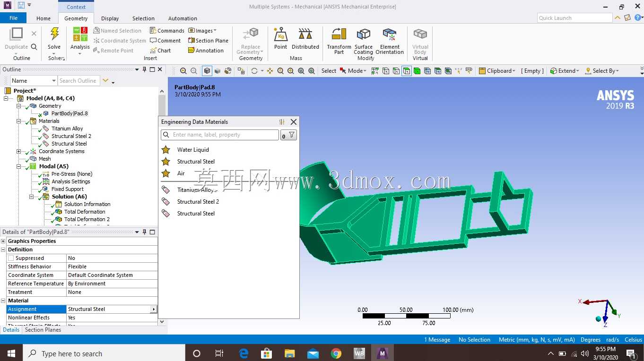The width and height of the screenshot is (644, 361).
Task: Close the Engineering Data Materials panel
Action: 294,122
